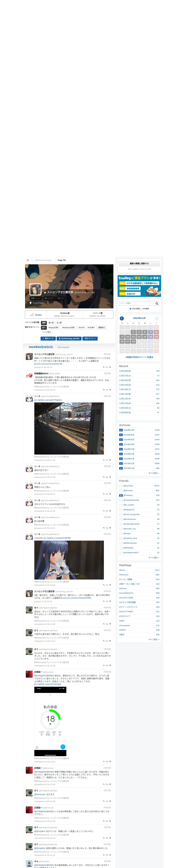Select calendar day 14
The width and height of the screenshot is (186, 868).
[151, 337]
